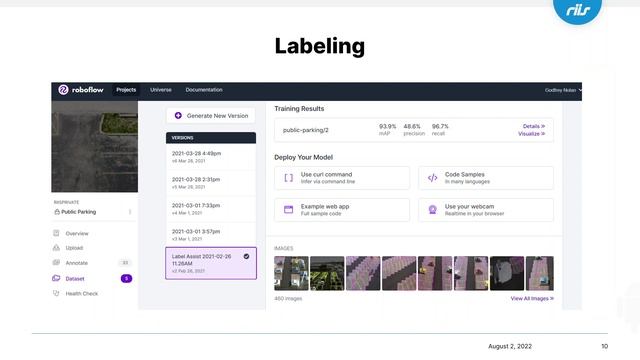Click the 93.9% mAP value

(387, 127)
